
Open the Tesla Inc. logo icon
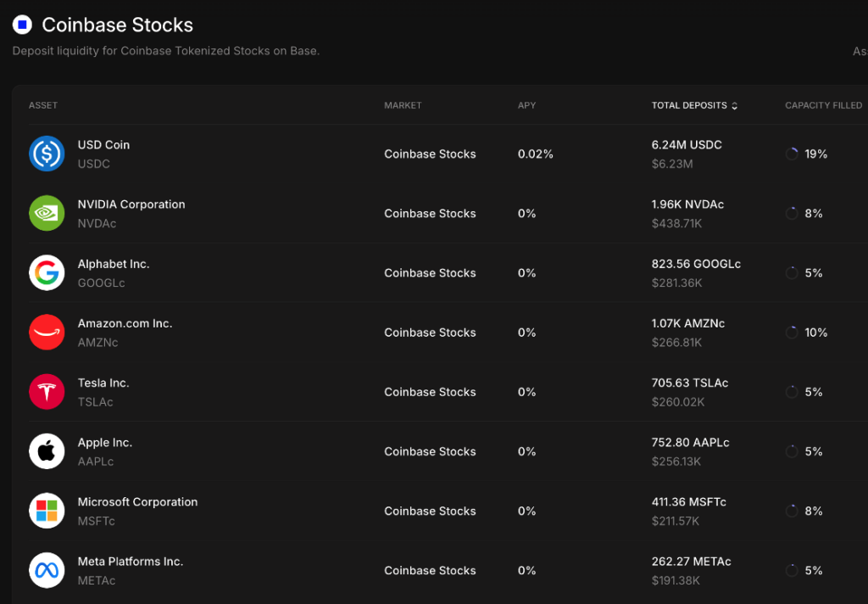pos(47,392)
